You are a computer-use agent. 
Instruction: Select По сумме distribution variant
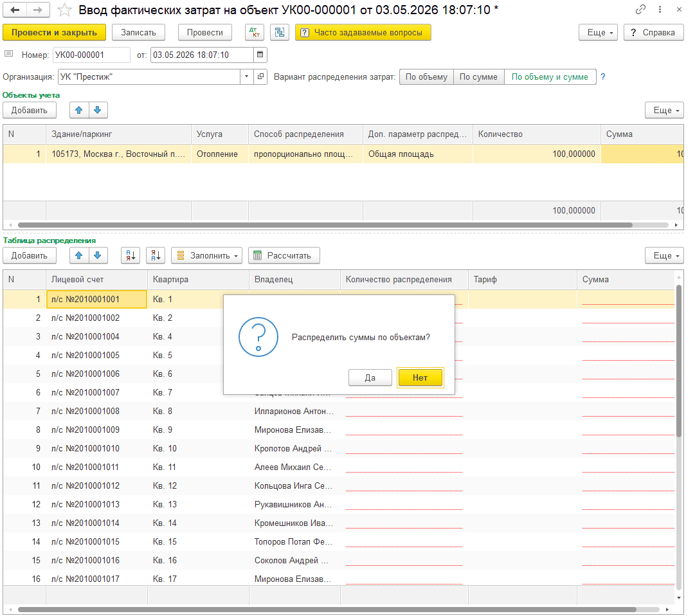479,77
